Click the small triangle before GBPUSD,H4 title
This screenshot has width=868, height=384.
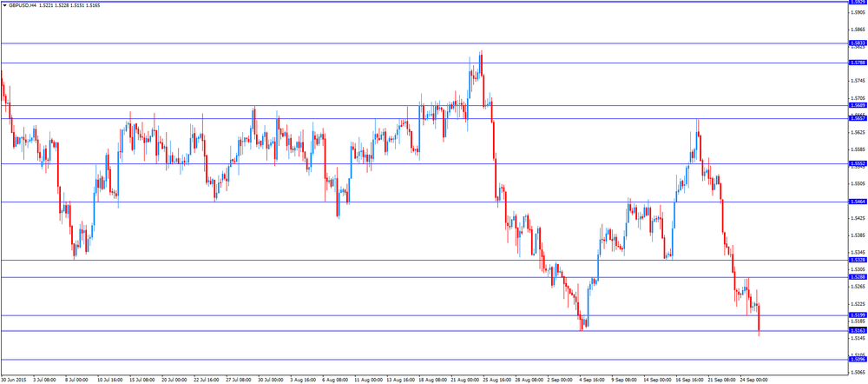5,5
